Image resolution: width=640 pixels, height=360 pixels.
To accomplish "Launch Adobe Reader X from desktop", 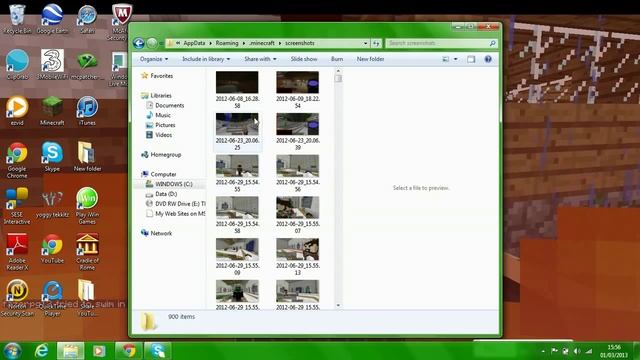I will pos(17,252).
